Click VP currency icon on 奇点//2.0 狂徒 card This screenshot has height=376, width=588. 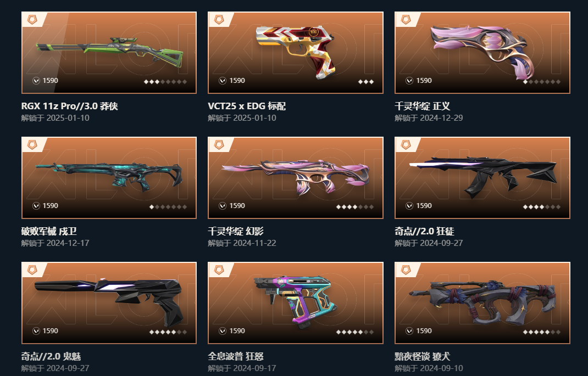(x=409, y=206)
